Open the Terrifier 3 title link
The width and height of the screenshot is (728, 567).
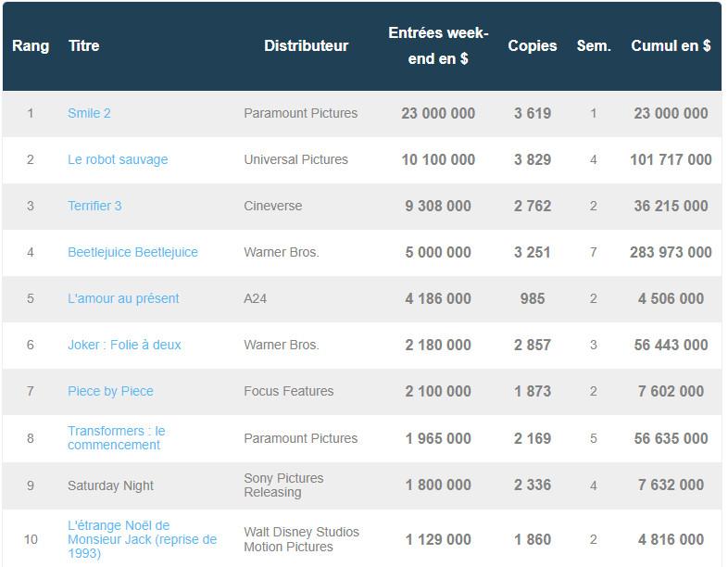coord(94,206)
